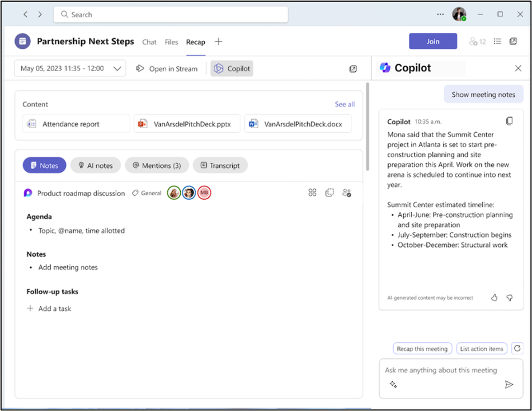Show the 12 participants list
This screenshot has height=411, width=532.
477,41
